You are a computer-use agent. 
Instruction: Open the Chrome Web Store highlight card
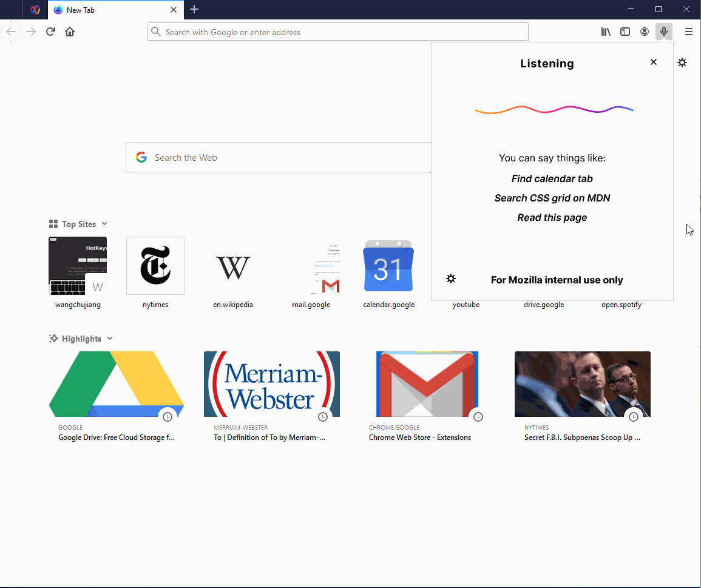(x=427, y=397)
